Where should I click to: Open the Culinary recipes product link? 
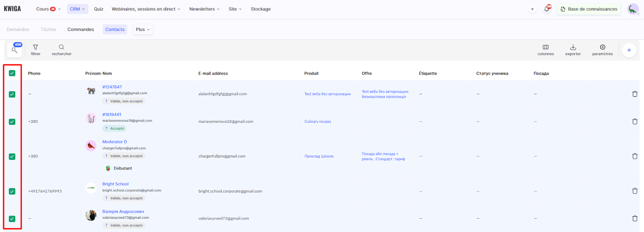[x=318, y=122]
